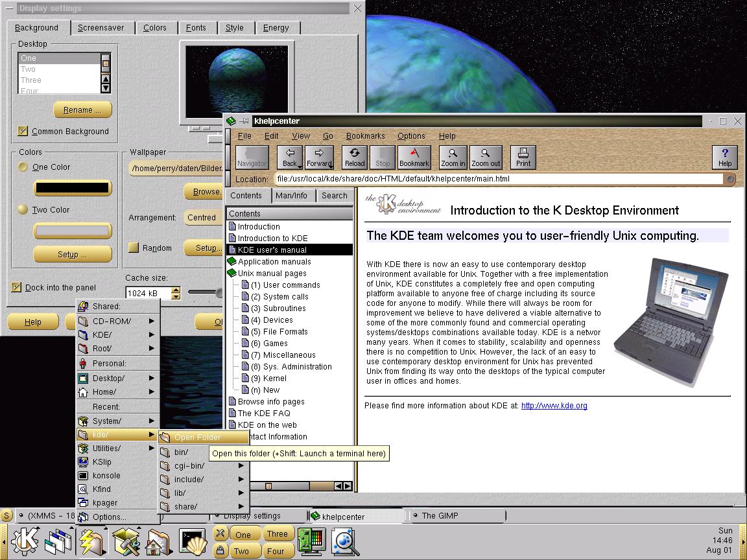747x560 pixels.
Task: Select the Two Color radio button
Action: [x=23, y=209]
